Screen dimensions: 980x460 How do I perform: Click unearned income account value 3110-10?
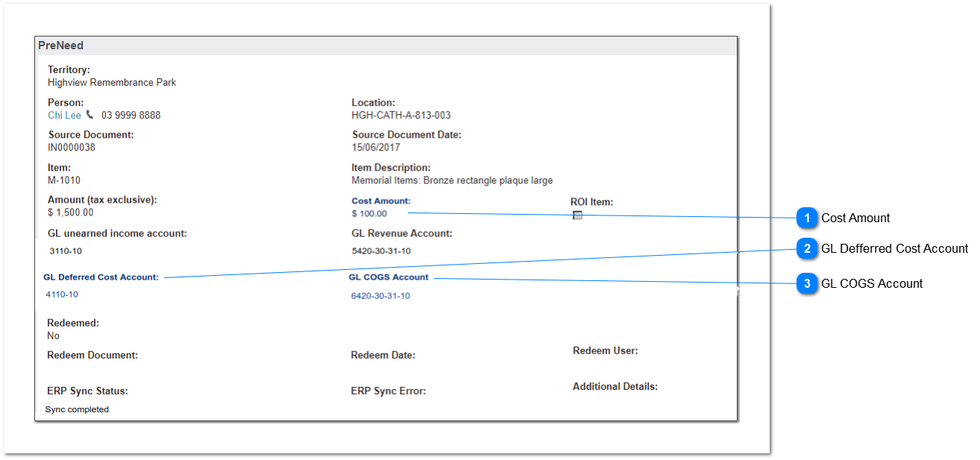[x=66, y=251]
